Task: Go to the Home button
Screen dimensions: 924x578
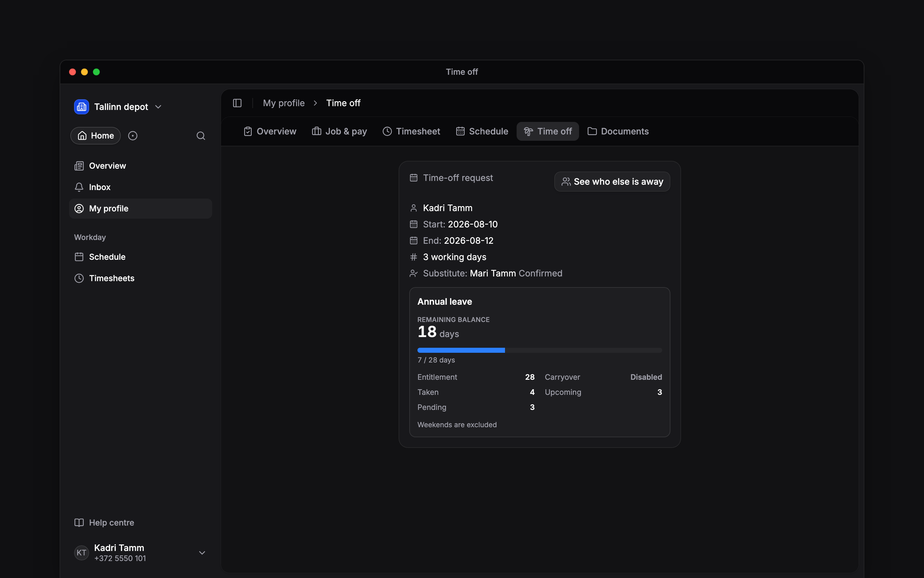Action: (x=95, y=136)
